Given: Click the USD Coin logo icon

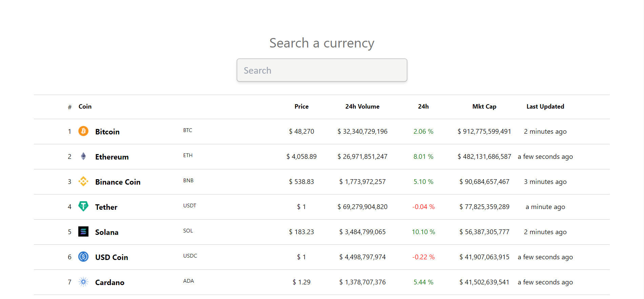Looking at the screenshot, I should coord(83,257).
